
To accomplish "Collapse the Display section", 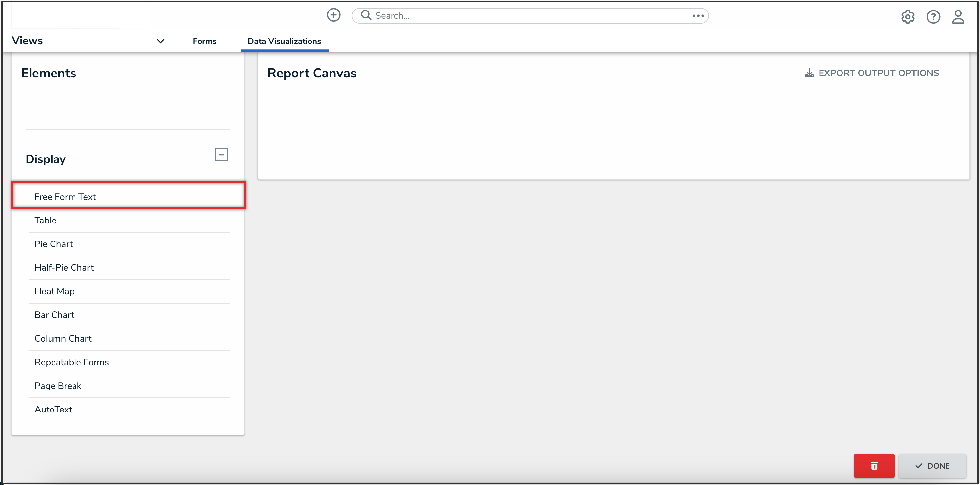I will pyautogui.click(x=221, y=155).
